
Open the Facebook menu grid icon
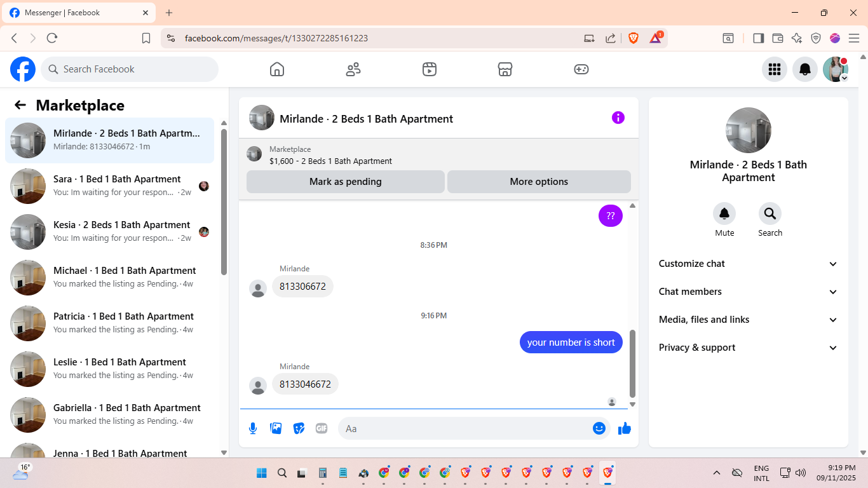pos(775,69)
